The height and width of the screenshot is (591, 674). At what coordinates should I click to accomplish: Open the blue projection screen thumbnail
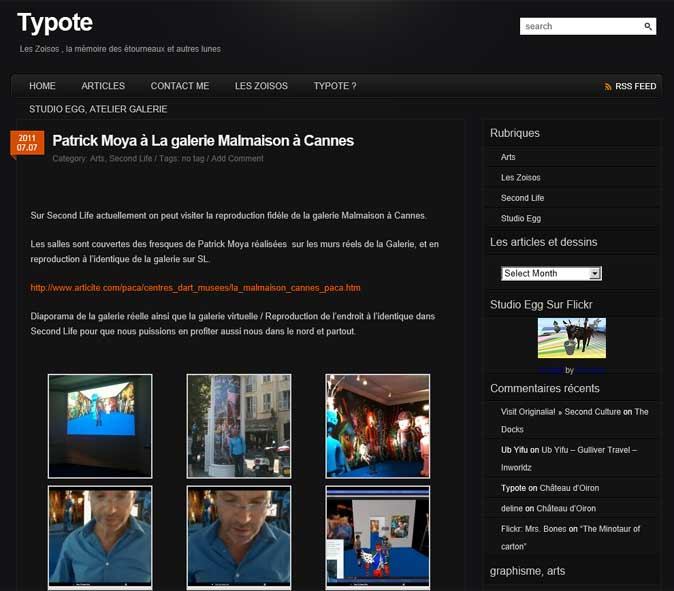coord(100,412)
